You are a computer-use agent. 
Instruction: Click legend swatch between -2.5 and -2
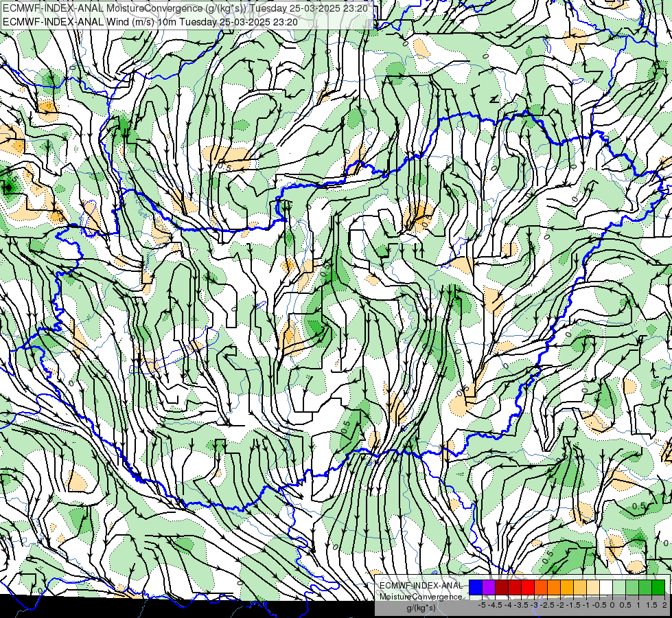coord(554,587)
